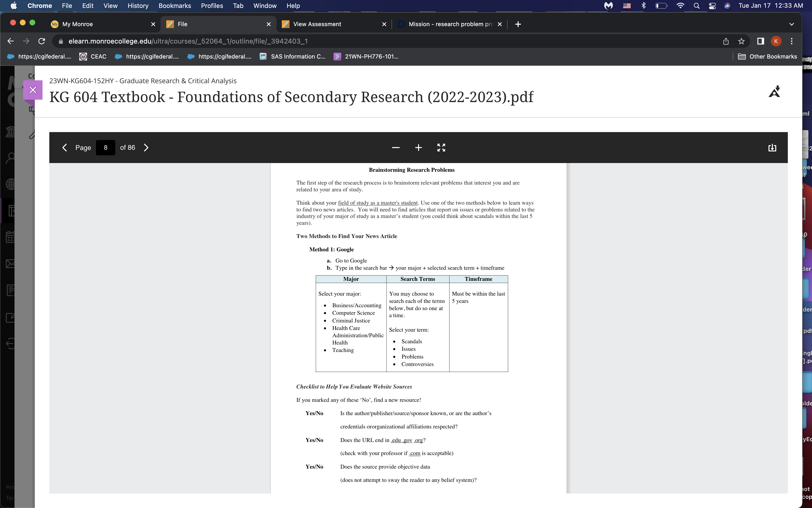
Task: Click the date and time in menu bar
Action: point(771,6)
